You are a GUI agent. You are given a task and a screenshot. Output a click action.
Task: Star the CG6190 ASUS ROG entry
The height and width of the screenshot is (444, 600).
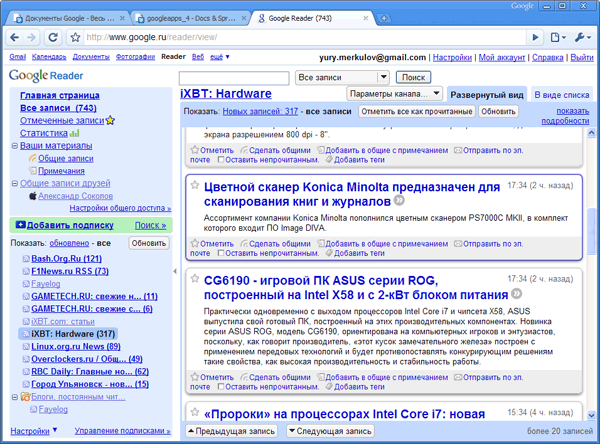(195, 278)
